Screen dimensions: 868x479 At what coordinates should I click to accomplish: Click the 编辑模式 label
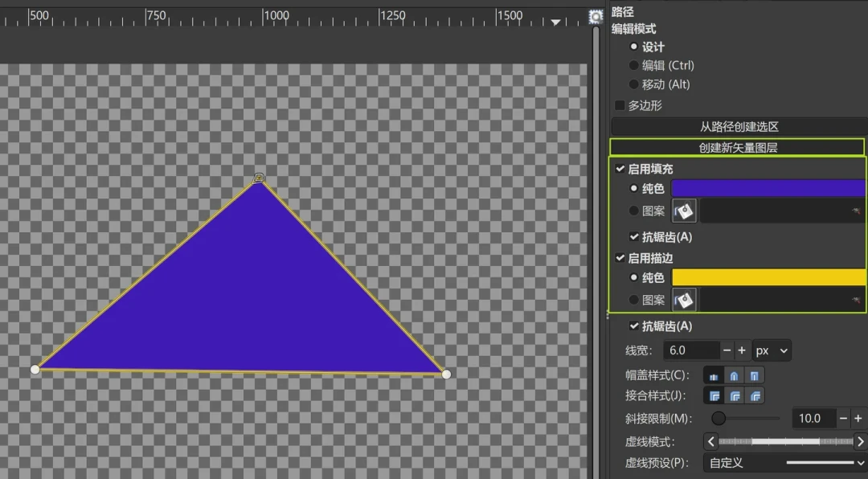point(634,30)
